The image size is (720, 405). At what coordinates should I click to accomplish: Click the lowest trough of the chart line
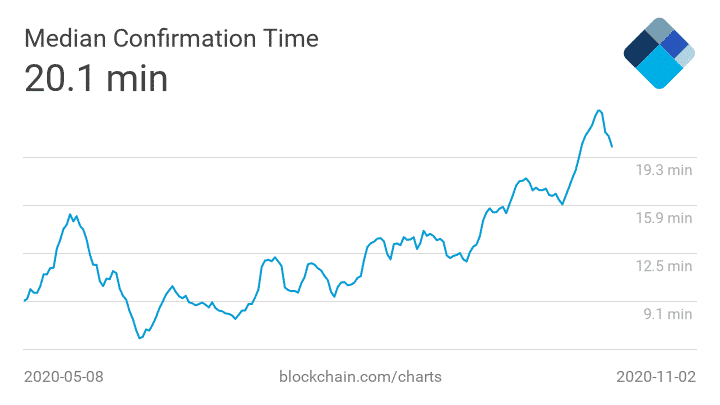[x=140, y=339]
